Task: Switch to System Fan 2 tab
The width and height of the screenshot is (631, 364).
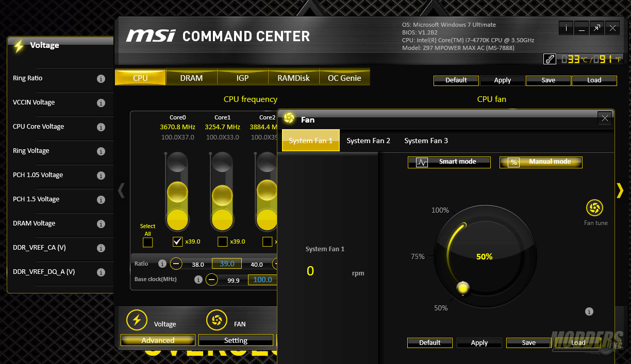Action: (x=369, y=141)
